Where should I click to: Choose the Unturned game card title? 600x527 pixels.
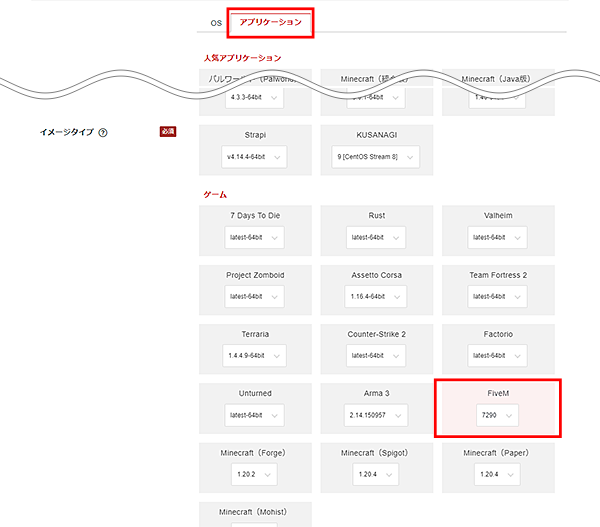coord(255,393)
